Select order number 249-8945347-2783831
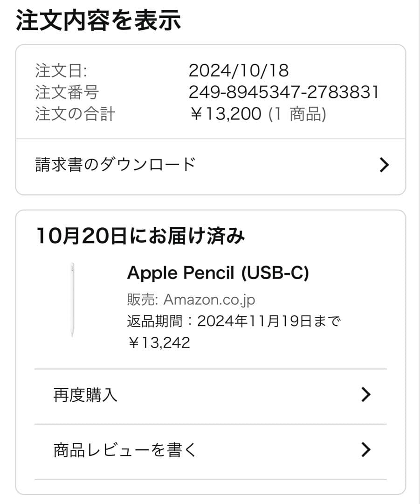Screen dimensions: 420x504 click(283, 92)
